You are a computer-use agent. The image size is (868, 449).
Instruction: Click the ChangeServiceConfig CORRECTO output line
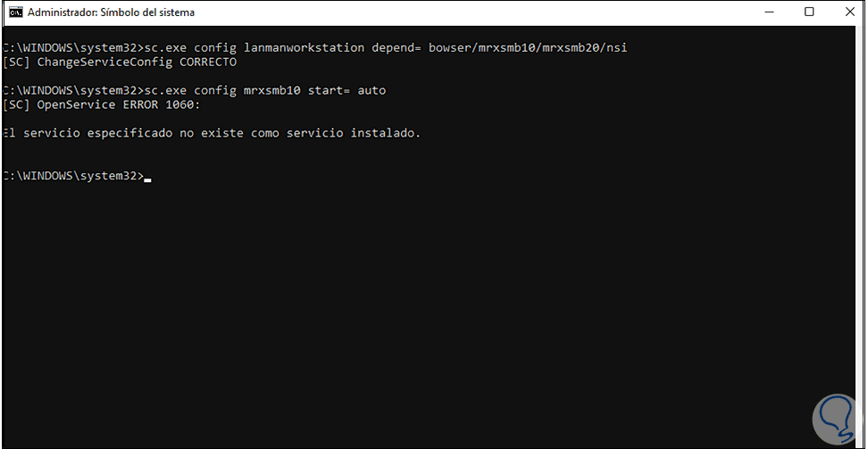click(120, 62)
